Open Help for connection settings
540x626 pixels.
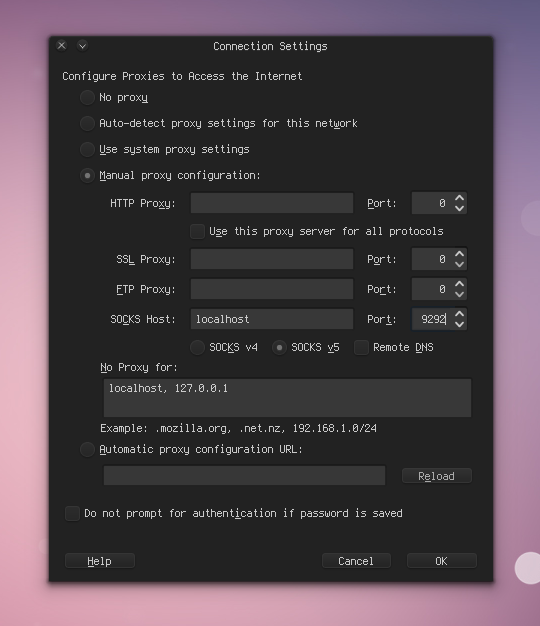tap(100, 561)
